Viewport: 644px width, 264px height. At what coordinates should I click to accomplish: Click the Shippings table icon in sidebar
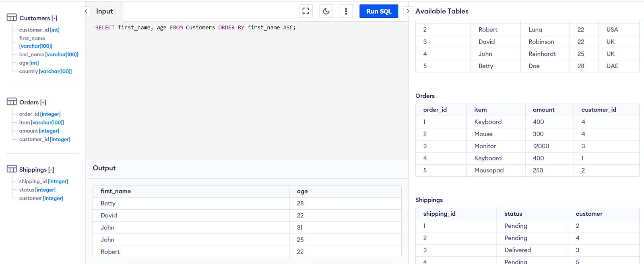(12, 169)
